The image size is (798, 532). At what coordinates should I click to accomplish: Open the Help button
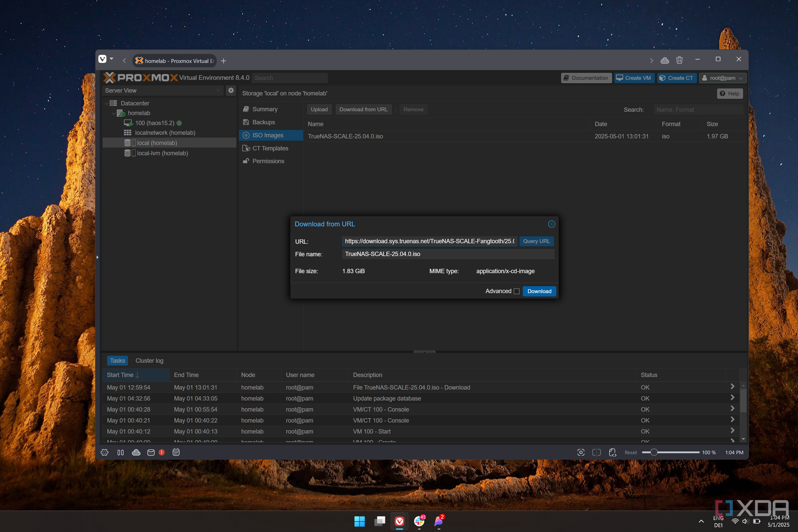click(x=729, y=94)
